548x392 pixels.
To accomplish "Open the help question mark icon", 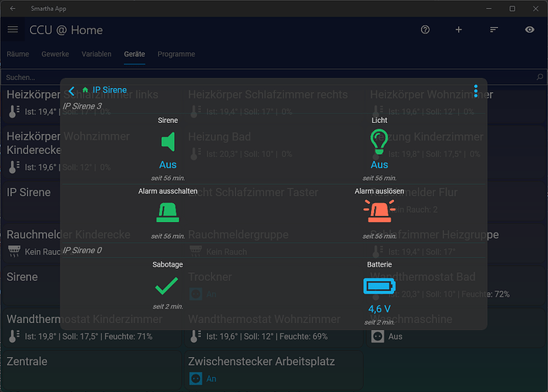I will (425, 29).
